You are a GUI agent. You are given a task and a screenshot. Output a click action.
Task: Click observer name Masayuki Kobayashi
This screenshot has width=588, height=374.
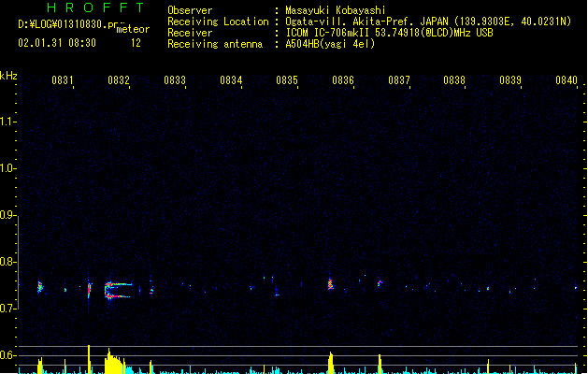pyautogui.click(x=336, y=10)
